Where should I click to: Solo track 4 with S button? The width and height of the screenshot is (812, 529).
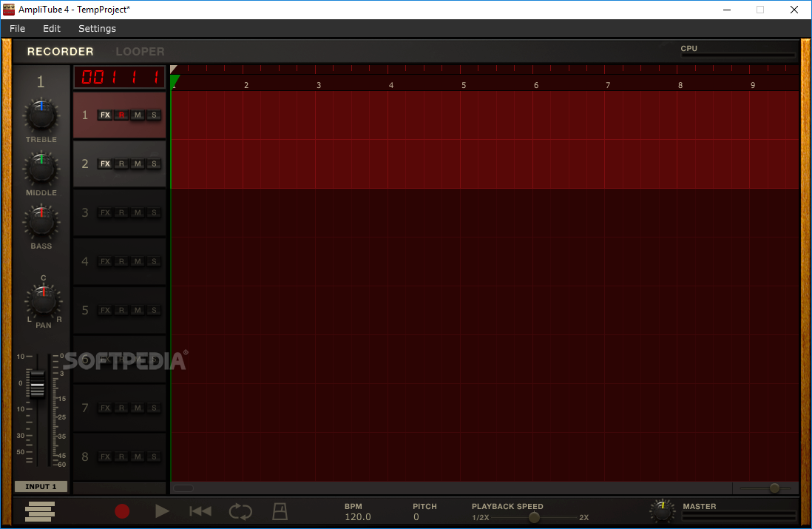(154, 262)
